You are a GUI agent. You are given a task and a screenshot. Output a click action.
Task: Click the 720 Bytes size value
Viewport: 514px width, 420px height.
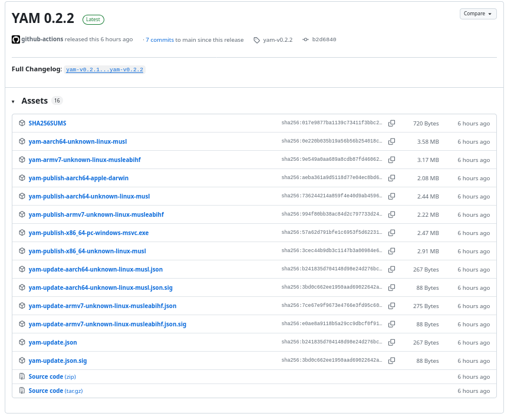[426, 124]
